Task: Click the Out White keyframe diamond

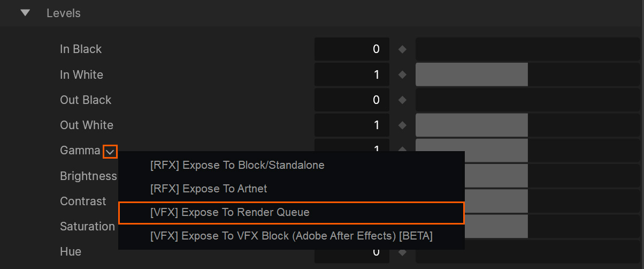Action: click(403, 125)
